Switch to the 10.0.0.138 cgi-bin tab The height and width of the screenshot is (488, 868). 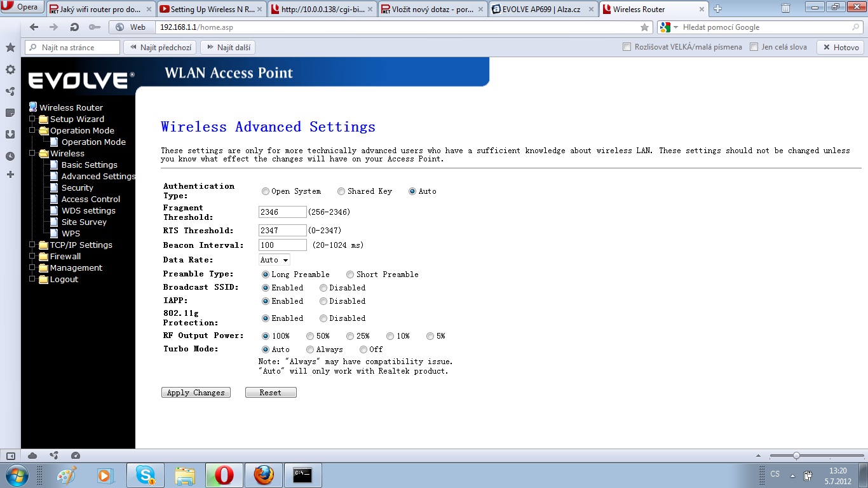tap(322, 9)
